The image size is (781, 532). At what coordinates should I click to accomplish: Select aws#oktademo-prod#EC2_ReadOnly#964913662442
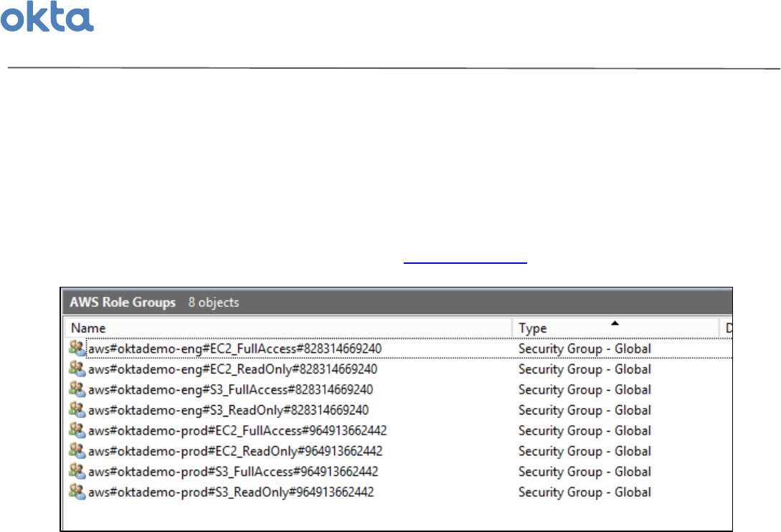coord(235,451)
